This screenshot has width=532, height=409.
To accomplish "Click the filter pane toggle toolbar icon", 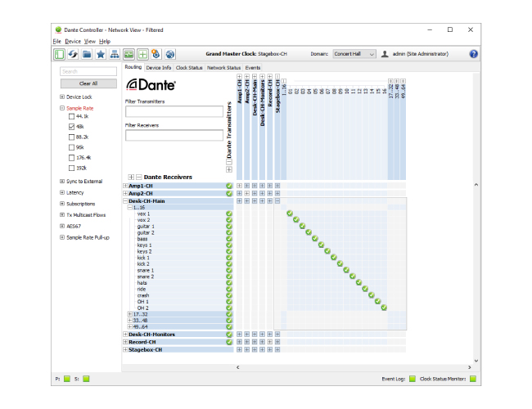I will pos(60,54).
